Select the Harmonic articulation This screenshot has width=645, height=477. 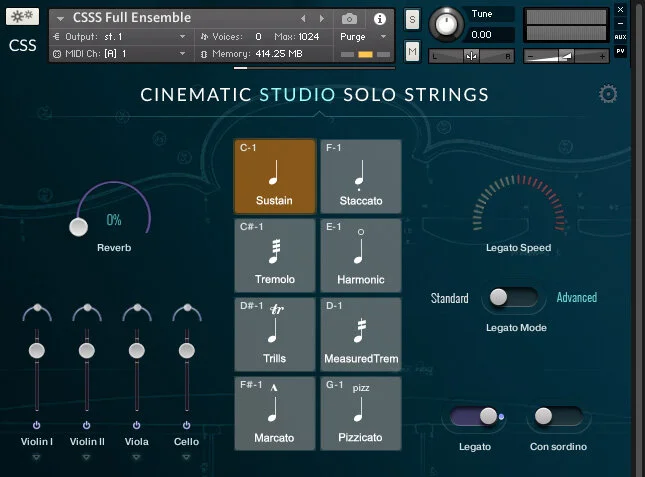tap(361, 255)
